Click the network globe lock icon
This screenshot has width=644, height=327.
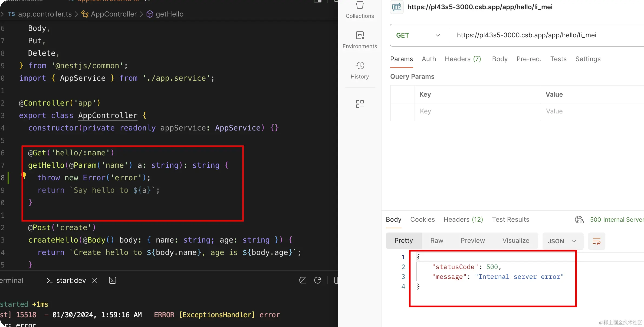coord(579,220)
